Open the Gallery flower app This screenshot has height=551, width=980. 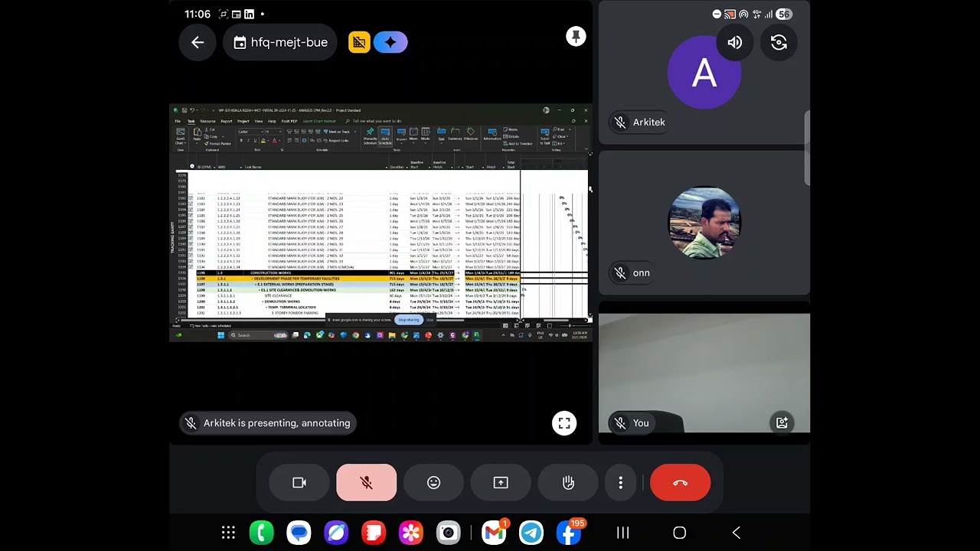pyautogui.click(x=411, y=533)
